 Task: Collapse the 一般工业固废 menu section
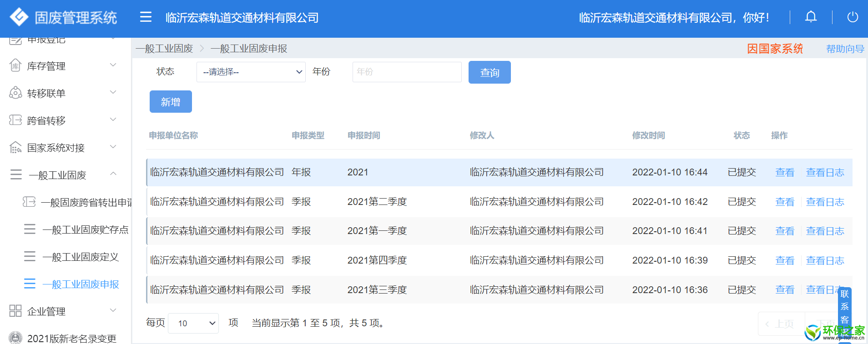coord(113,174)
